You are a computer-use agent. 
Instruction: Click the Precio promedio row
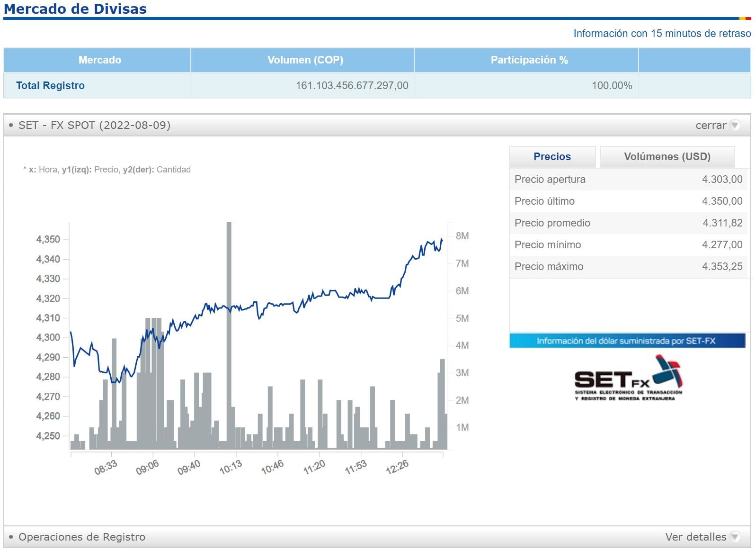point(628,223)
